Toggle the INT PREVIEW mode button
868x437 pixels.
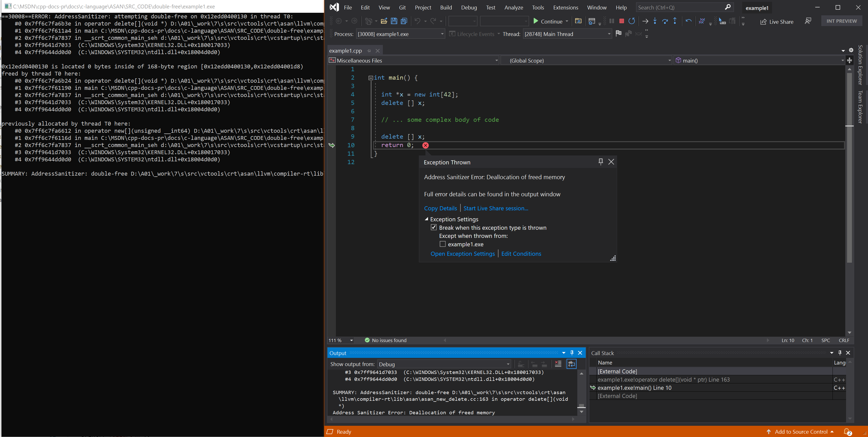tap(841, 21)
